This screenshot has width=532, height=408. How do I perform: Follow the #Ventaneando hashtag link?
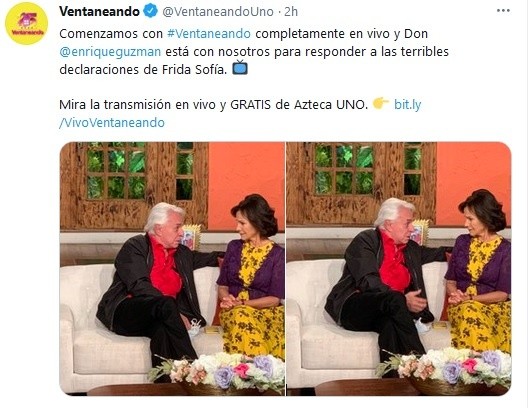point(209,34)
